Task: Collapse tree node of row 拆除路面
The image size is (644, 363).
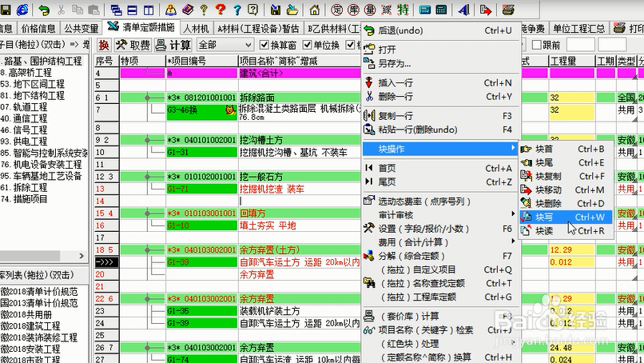Action: point(147,98)
